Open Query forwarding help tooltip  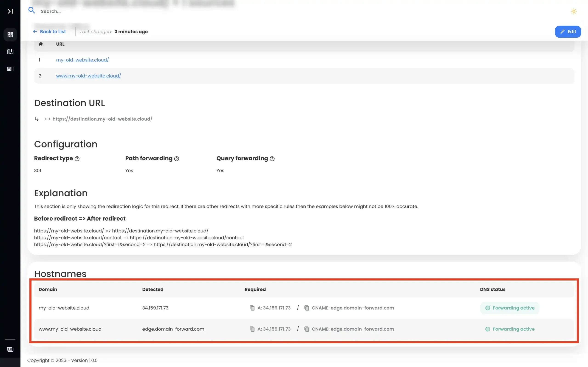click(x=272, y=158)
